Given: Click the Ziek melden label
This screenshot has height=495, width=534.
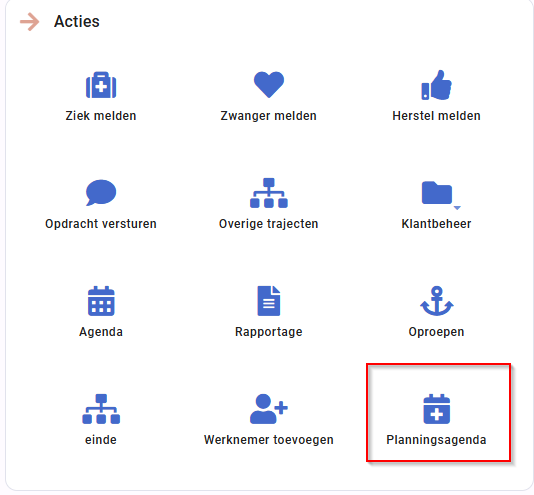Looking at the screenshot, I should pos(101,116).
